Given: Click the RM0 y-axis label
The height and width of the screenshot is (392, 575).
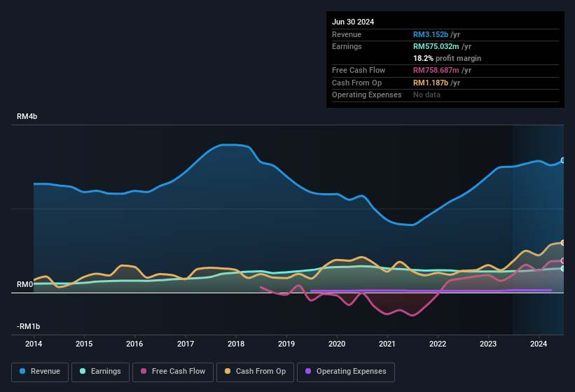Looking at the screenshot, I should point(25,285).
